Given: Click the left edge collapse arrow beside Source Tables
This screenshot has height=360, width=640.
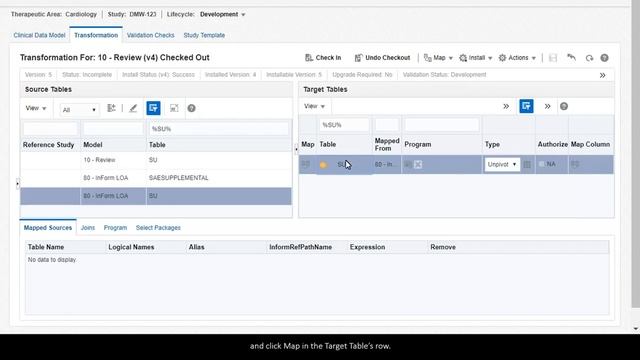Looking at the screenshot, I should [17, 184].
